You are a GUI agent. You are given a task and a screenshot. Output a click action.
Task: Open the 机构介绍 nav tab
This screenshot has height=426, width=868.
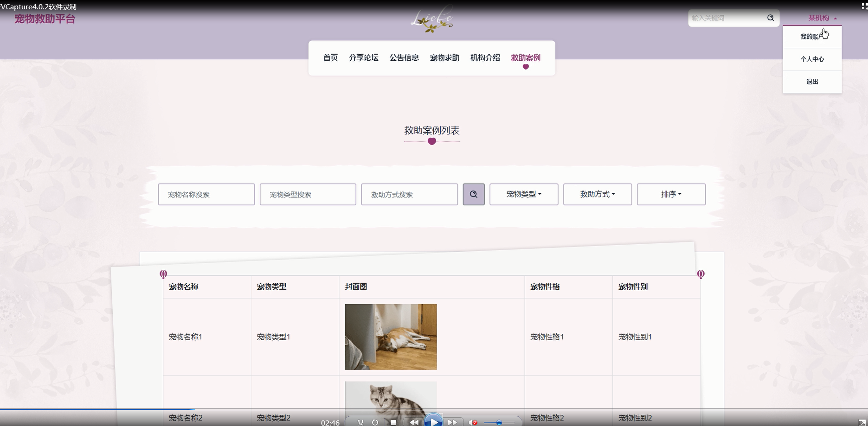[x=485, y=58]
